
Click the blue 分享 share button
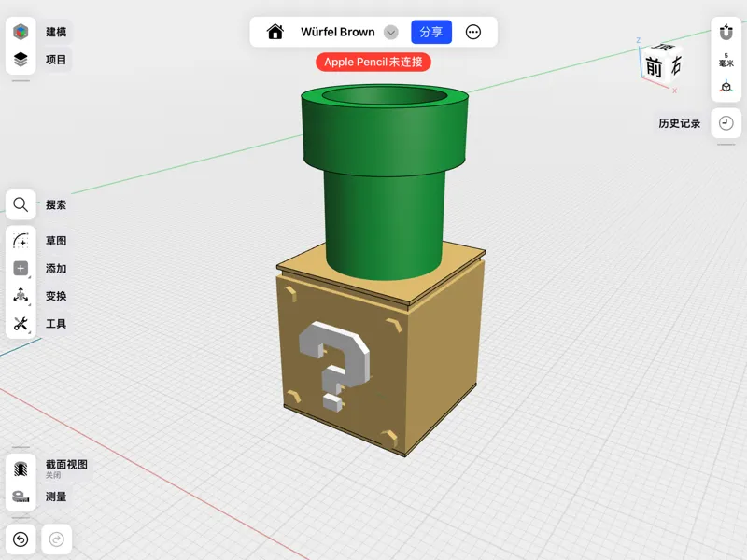[x=431, y=32]
